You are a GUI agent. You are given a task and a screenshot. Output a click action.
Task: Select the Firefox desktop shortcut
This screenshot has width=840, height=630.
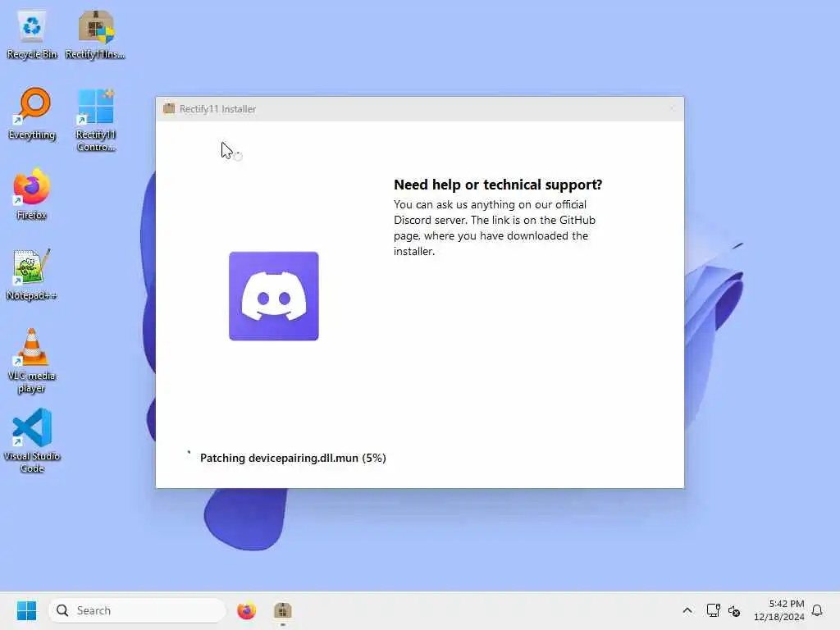coord(32,194)
